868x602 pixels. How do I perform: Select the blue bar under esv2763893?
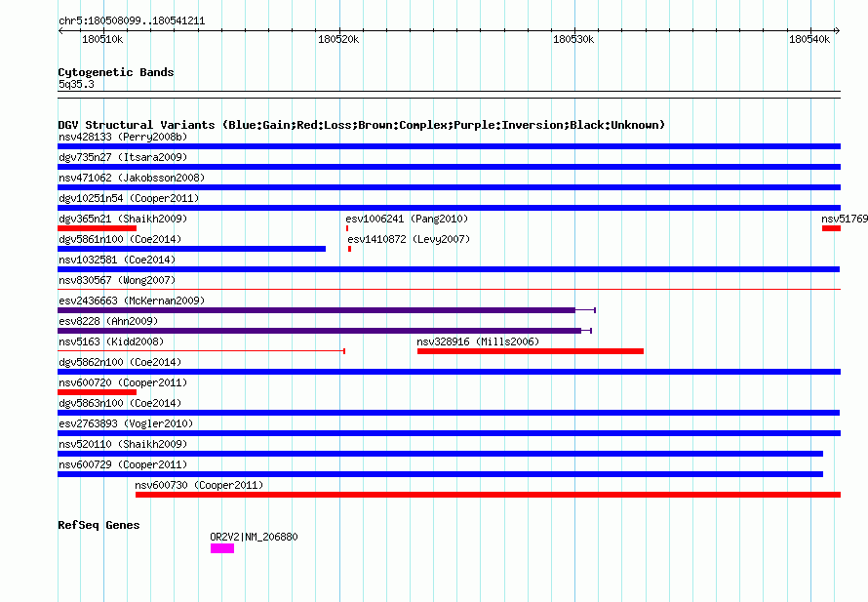tap(449, 433)
